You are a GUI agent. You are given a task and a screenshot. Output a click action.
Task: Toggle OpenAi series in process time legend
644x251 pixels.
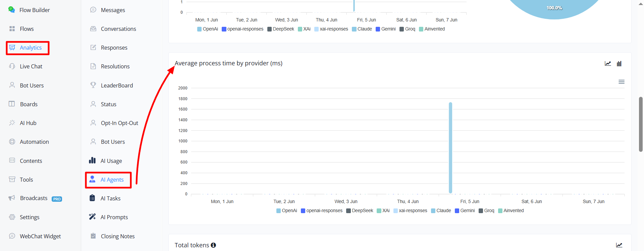tap(287, 211)
